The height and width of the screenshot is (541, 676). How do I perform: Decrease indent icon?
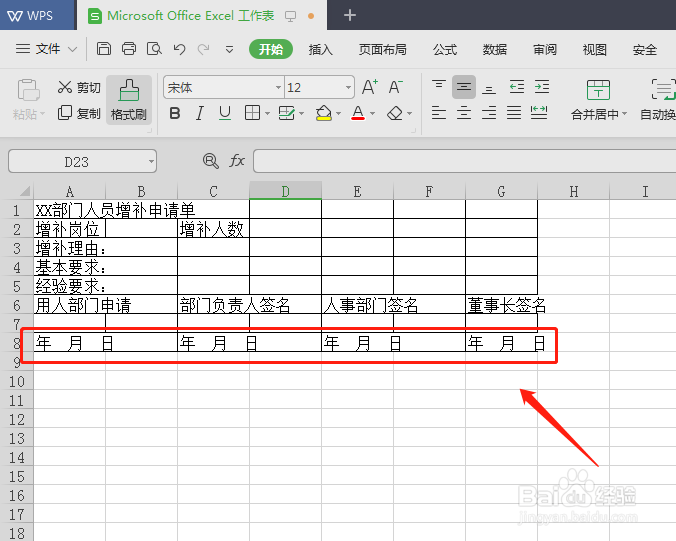click(516, 87)
